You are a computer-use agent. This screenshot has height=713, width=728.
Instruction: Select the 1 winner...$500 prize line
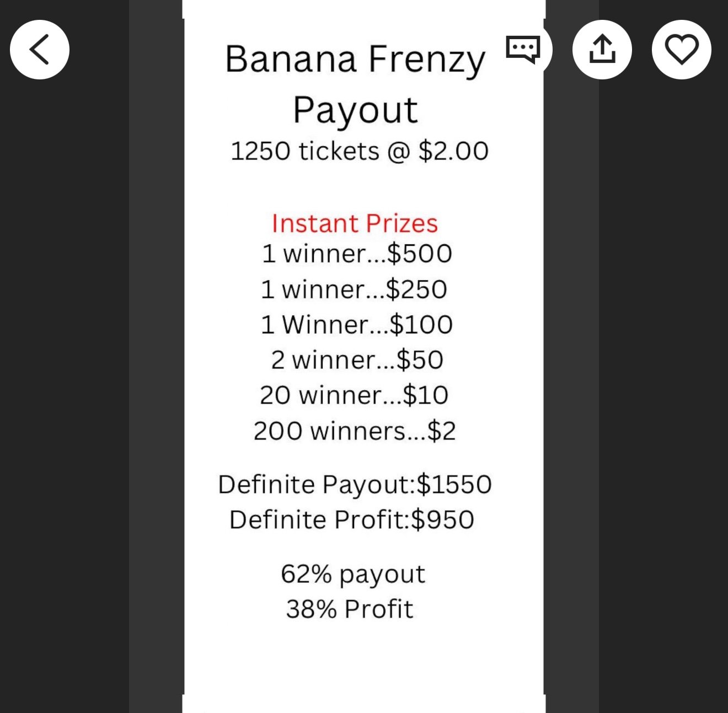click(x=357, y=254)
